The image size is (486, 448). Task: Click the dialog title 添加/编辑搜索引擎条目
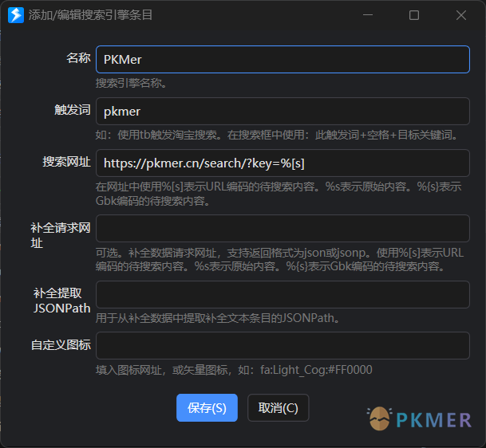coord(90,15)
